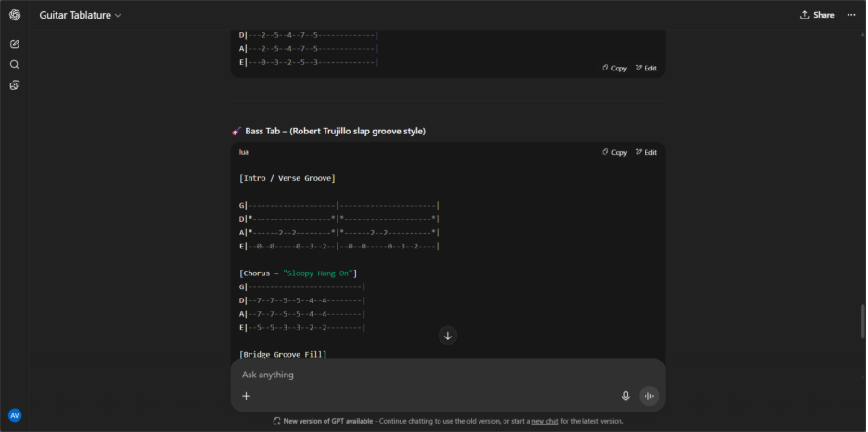Edit the lua bass tab code block
The width and height of the screenshot is (868, 432).
pyautogui.click(x=646, y=152)
